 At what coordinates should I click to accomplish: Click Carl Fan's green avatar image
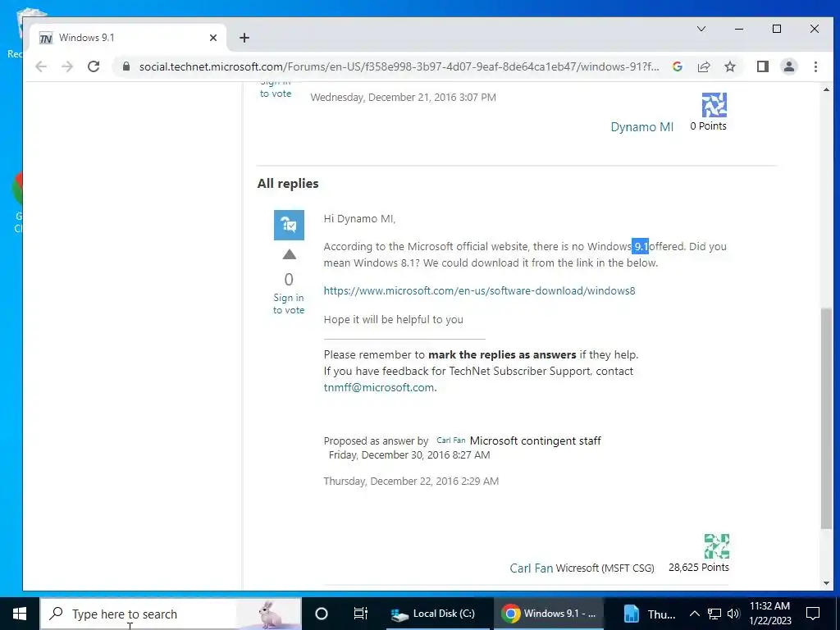[x=717, y=546]
